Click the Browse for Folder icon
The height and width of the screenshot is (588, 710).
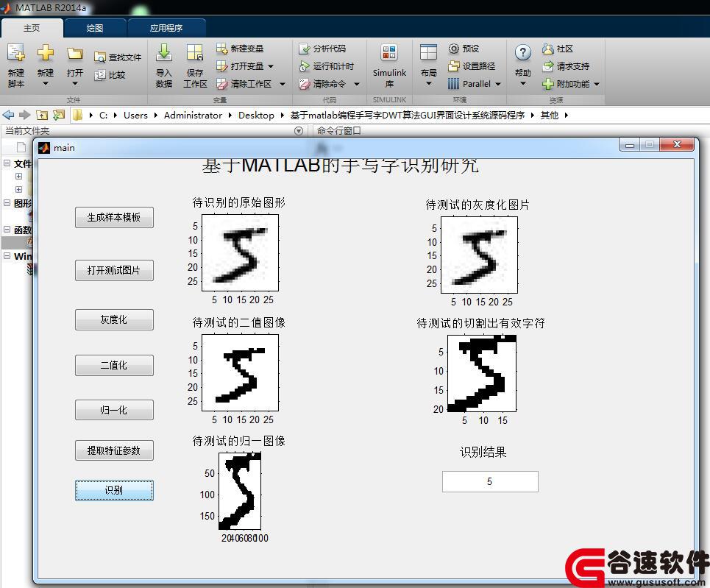[x=59, y=115]
